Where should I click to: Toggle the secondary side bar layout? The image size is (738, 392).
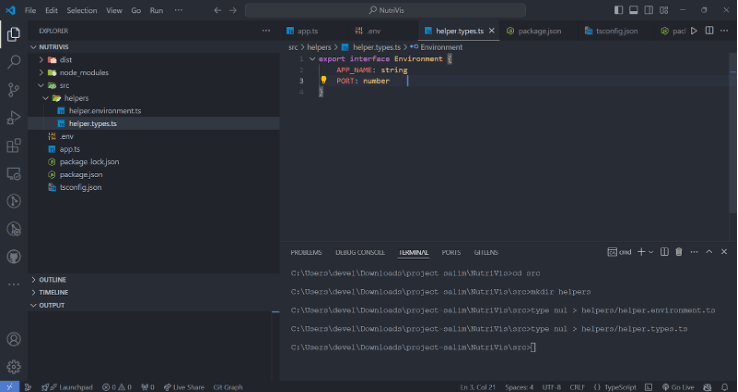pos(649,10)
